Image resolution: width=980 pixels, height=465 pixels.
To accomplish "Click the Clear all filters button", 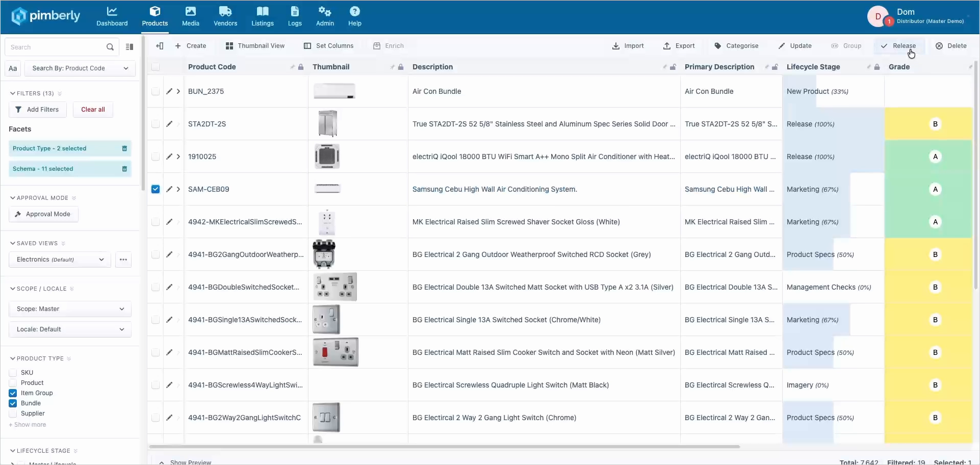I will (x=93, y=110).
